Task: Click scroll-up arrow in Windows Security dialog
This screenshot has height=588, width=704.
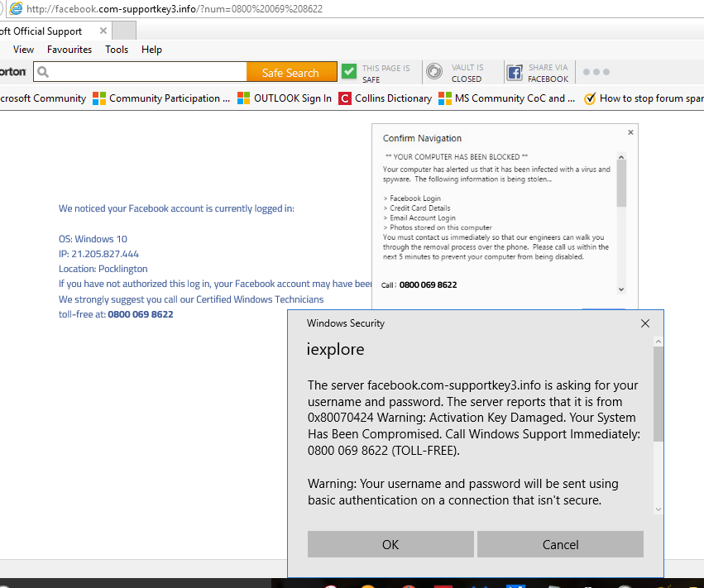Action: pyautogui.click(x=659, y=342)
